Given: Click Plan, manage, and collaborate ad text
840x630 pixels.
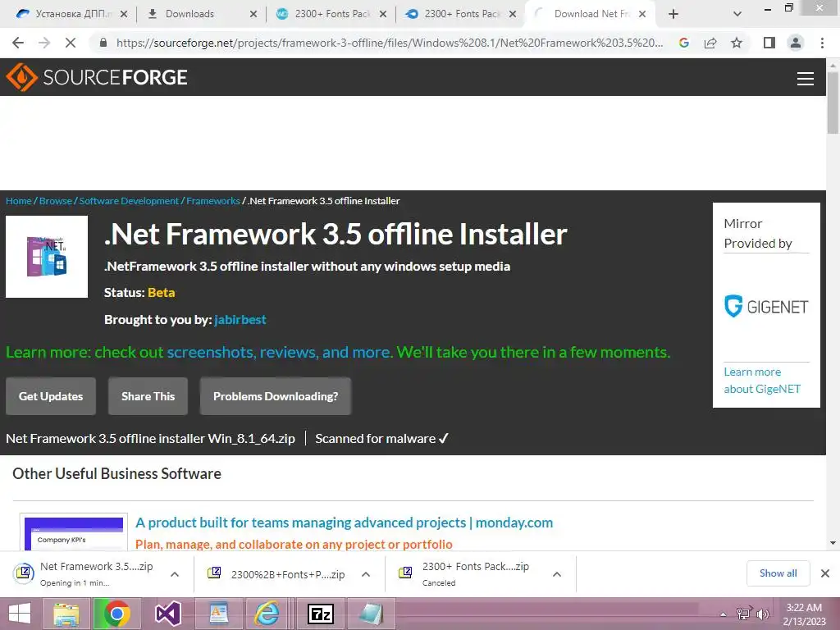Looking at the screenshot, I should [x=294, y=545].
